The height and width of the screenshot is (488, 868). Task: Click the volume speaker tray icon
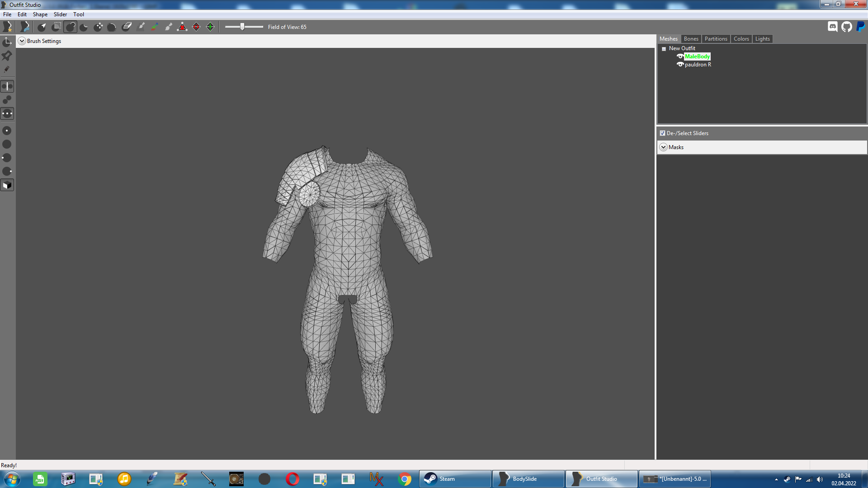[820, 479]
